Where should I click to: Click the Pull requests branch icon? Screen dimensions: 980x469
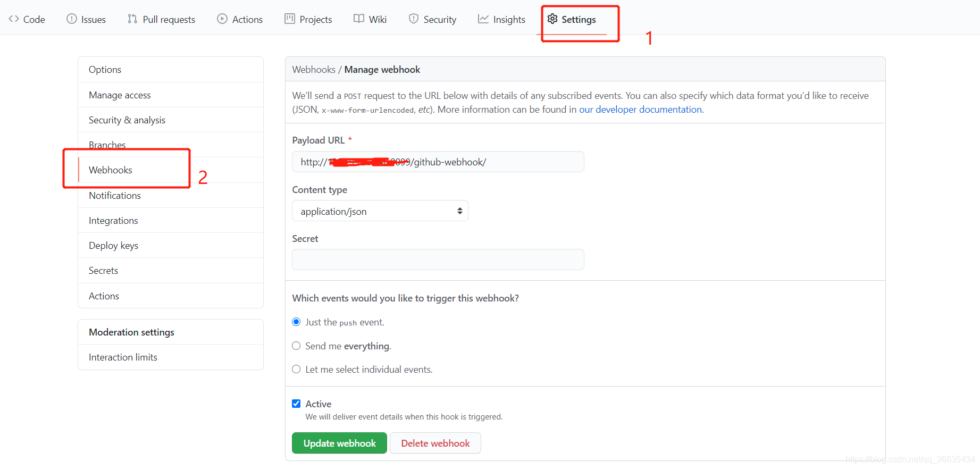point(132,19)
